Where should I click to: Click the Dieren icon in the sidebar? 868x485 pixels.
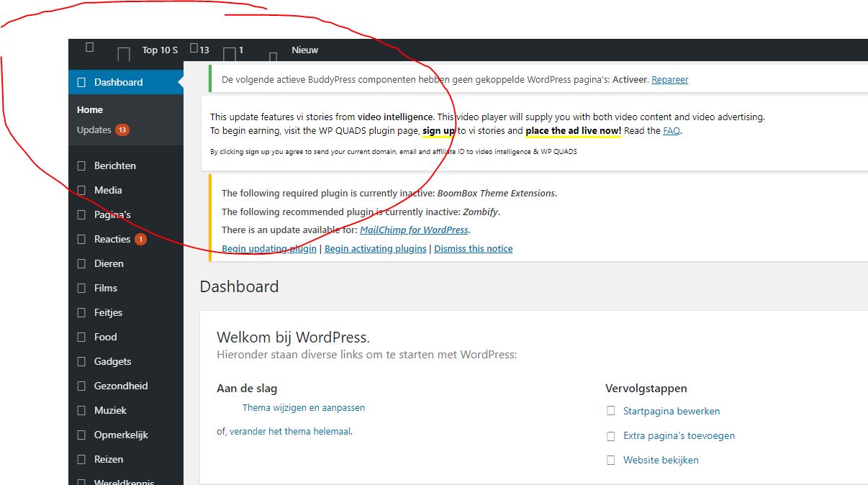(x=81, y=263)
